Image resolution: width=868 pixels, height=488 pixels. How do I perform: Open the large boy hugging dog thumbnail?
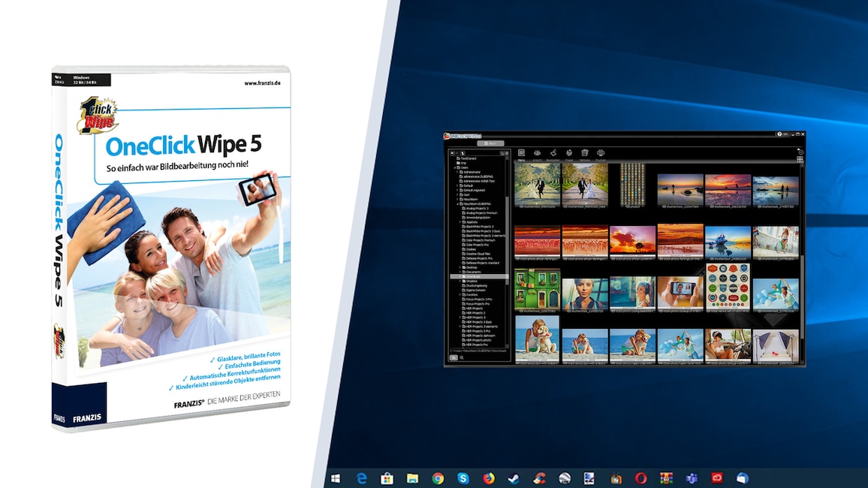(537, 339)
